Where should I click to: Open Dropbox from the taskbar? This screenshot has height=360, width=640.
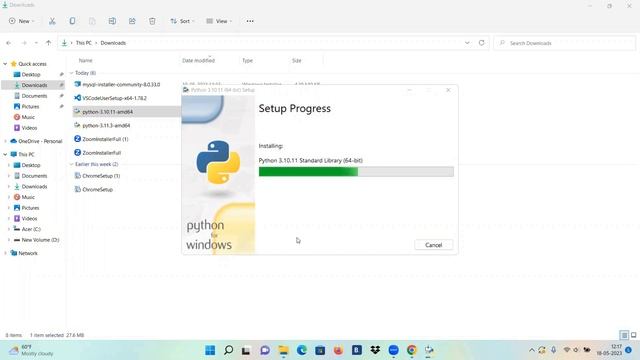point(375,350)
